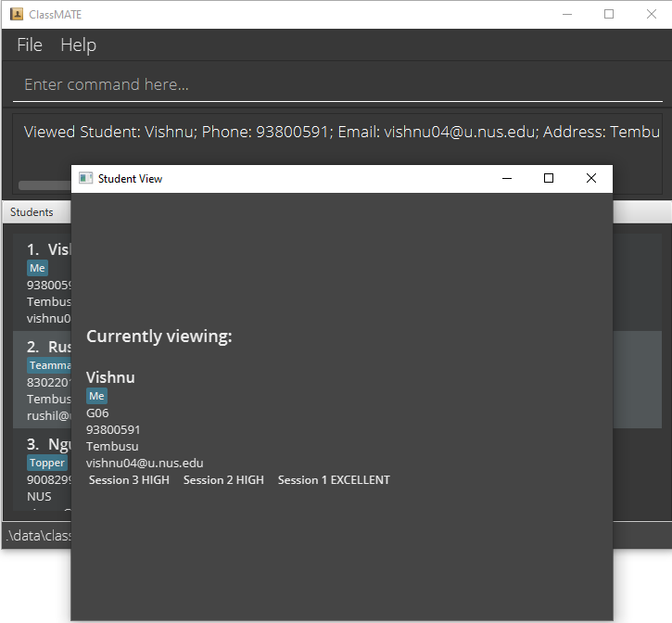Screen dimensions: 672x623
Task: Minimize the Student View window
Action: pos(507,178)
